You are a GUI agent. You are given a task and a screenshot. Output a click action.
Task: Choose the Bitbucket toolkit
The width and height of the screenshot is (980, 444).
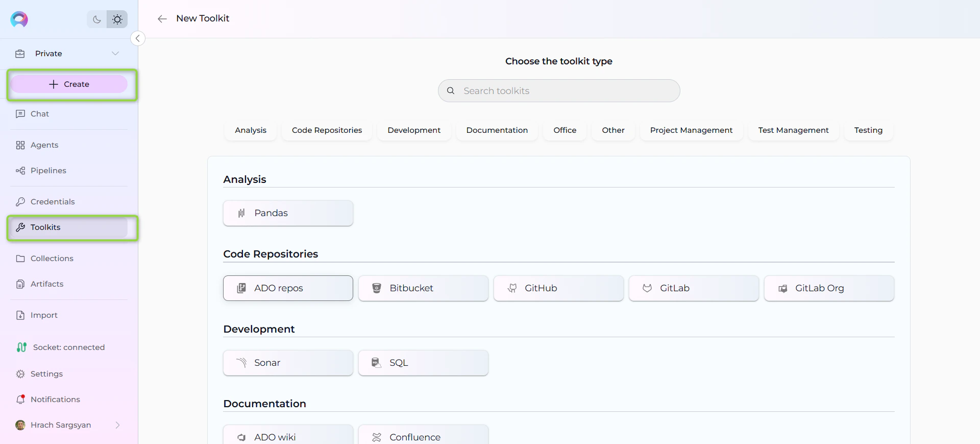(x=423, y=288)
